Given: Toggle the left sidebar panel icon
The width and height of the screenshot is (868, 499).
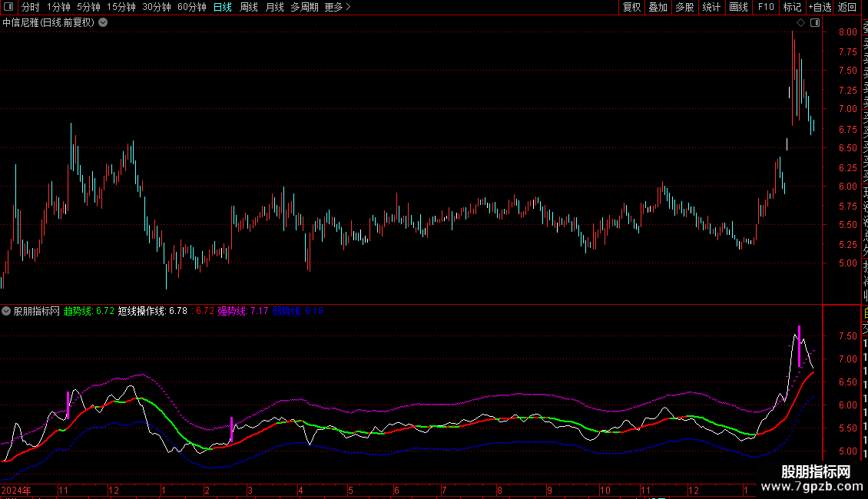Looking at the screenshot, I should (9, 7).
